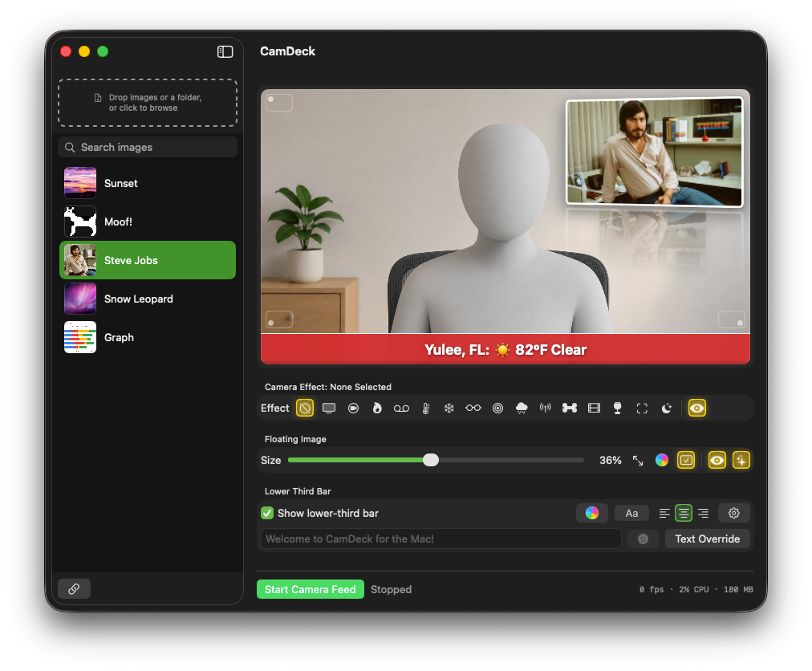Viewport: 812px width, 671px height.
Task: Click the floating image resize arrows icon
Action: point(638,460)
